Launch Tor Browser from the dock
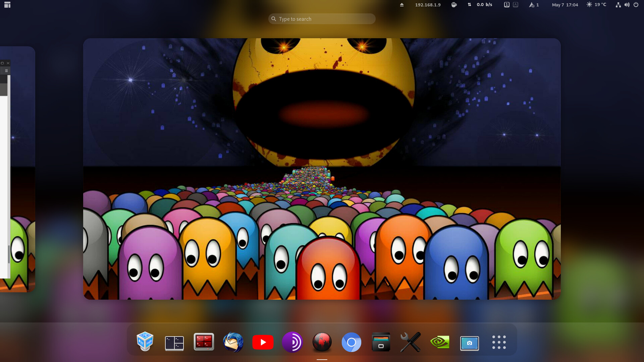This screenshot has width=644, height=362. 292,342
